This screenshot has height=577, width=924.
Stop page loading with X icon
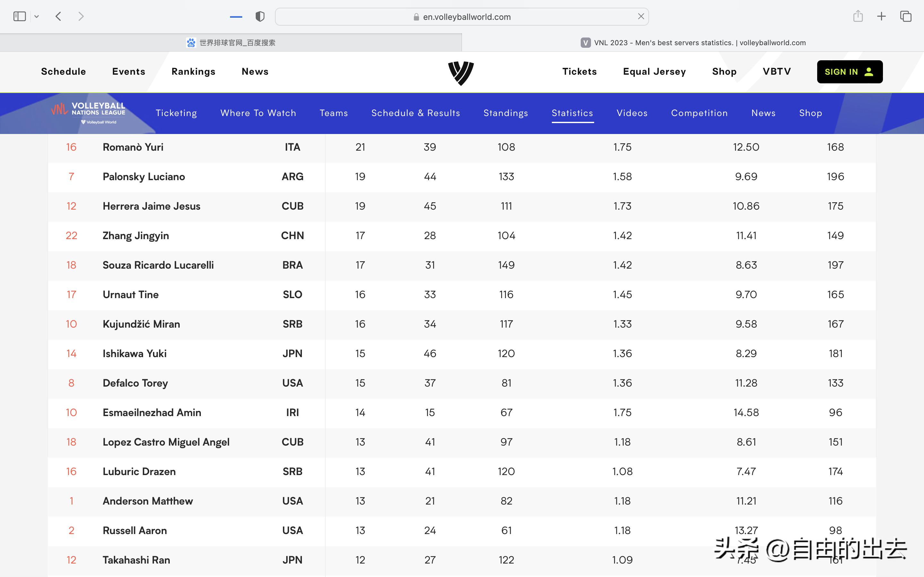[x=641, y=16]
